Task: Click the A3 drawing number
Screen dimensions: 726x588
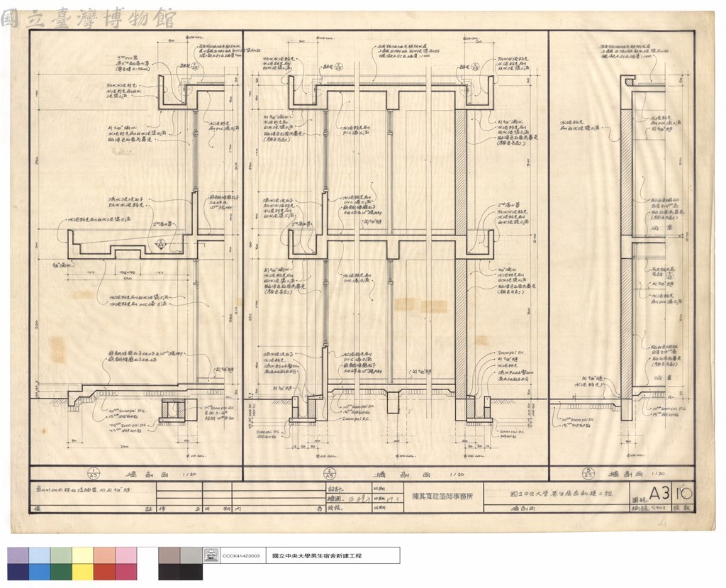Action: coord(659,493)
